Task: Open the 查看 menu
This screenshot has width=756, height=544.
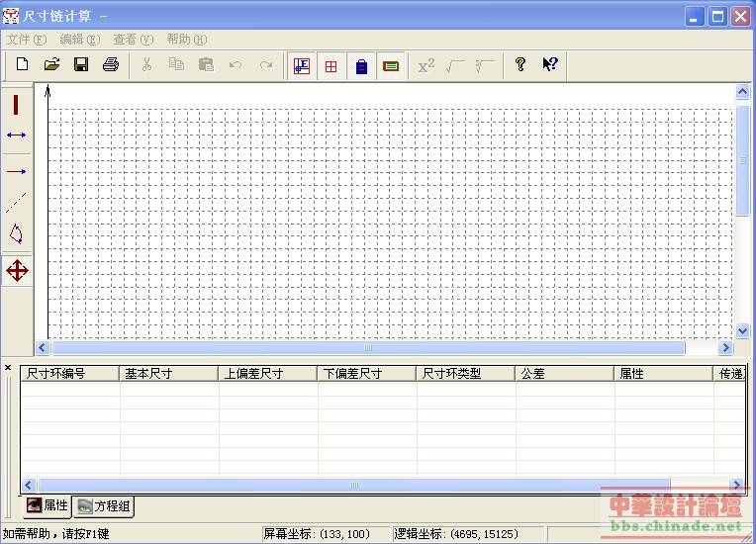Action: 134,40
